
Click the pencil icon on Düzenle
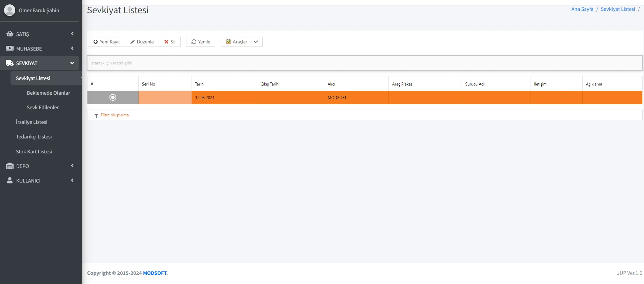(133, 42)
